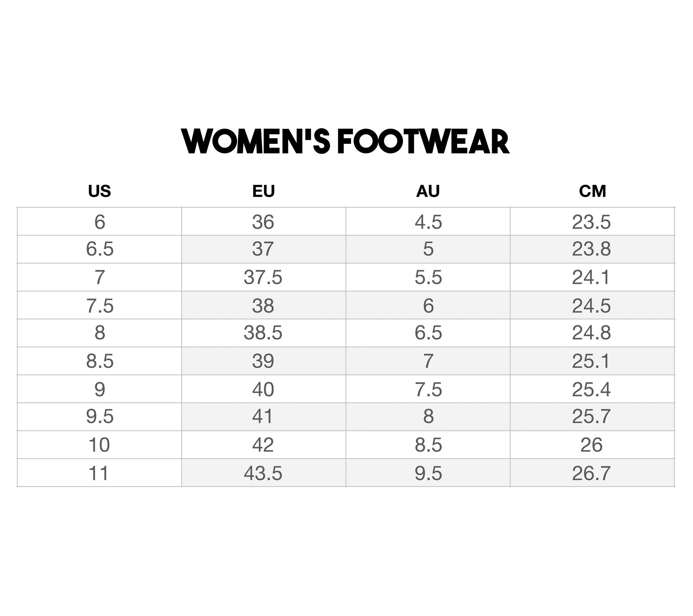Click the WOMEN'S FOOTWEAR title

click(x=345, y=141)
